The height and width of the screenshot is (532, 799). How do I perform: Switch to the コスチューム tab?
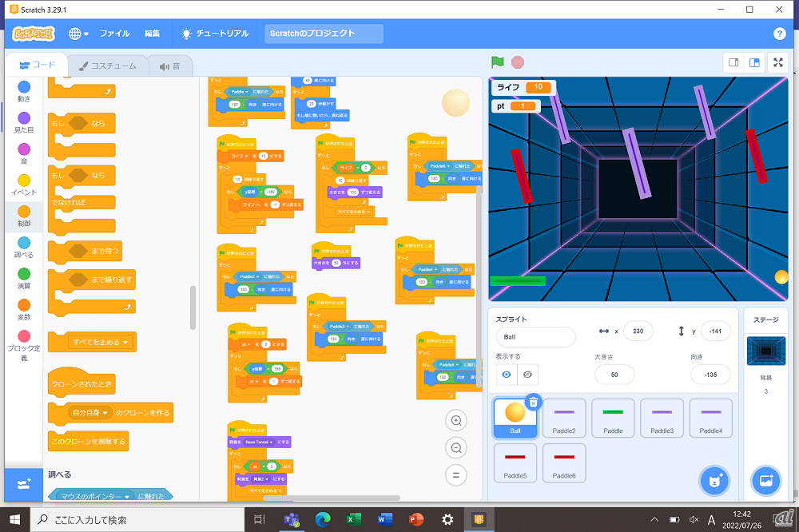[105, 66]
